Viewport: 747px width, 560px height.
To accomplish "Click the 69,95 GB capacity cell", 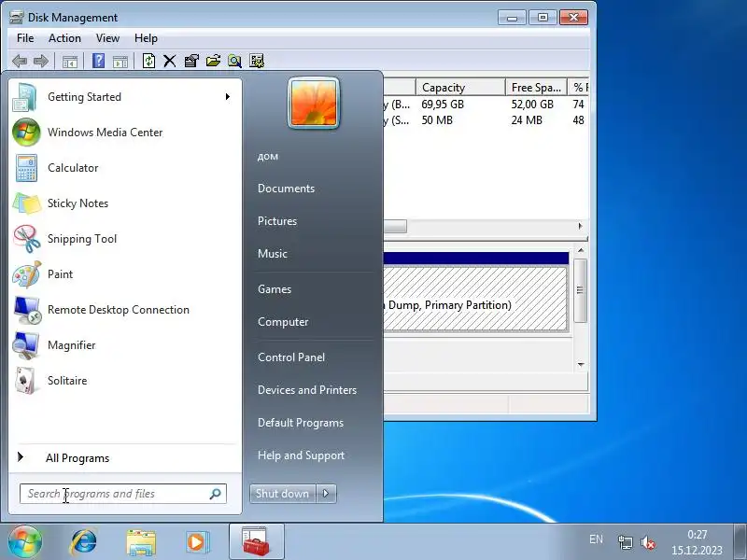I will (x=443, y=105).
